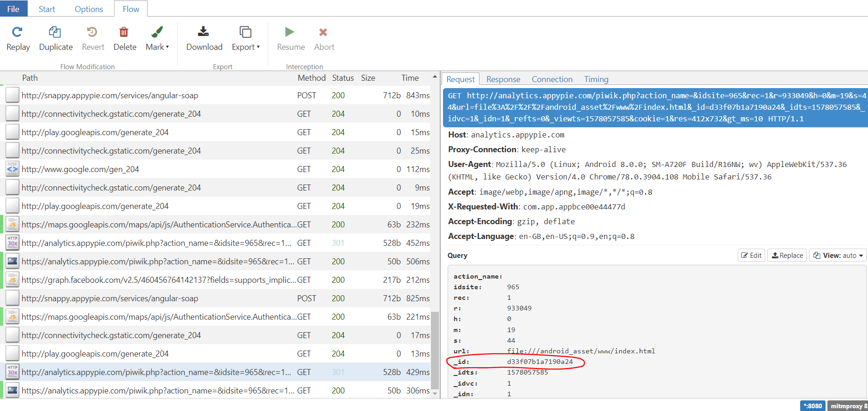
Task: Click the flow list vertical scrollbar thumb
Action: tap(435, 351)
